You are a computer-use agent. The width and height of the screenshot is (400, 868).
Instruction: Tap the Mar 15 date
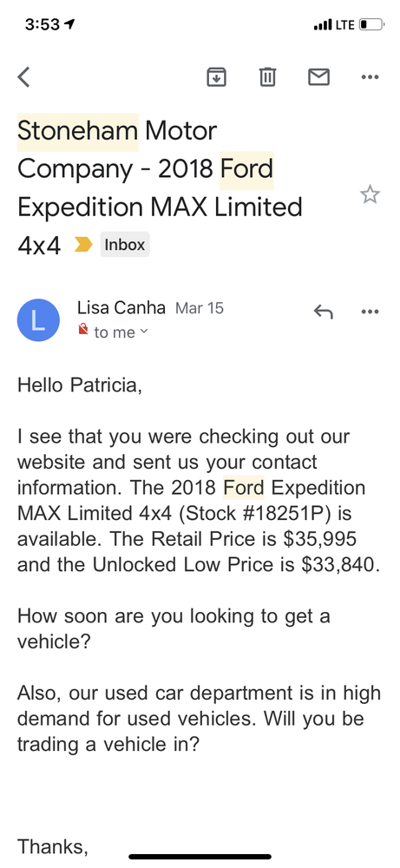200,308
